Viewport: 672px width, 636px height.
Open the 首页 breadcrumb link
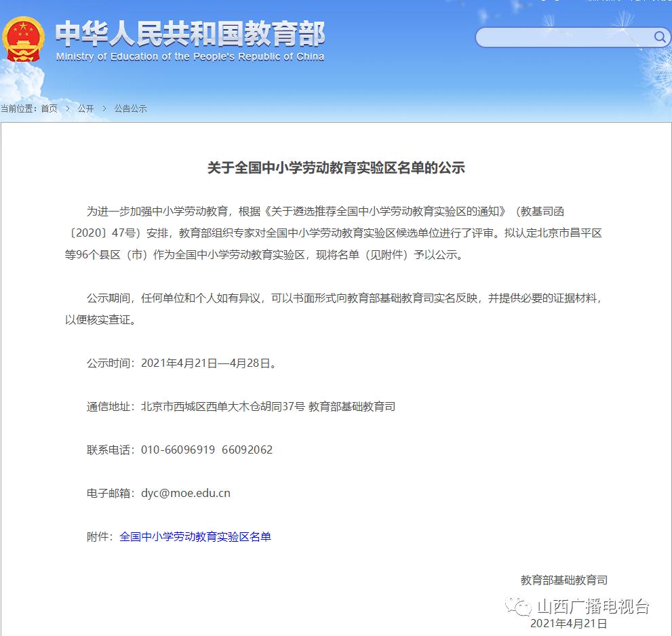point(47,108)
